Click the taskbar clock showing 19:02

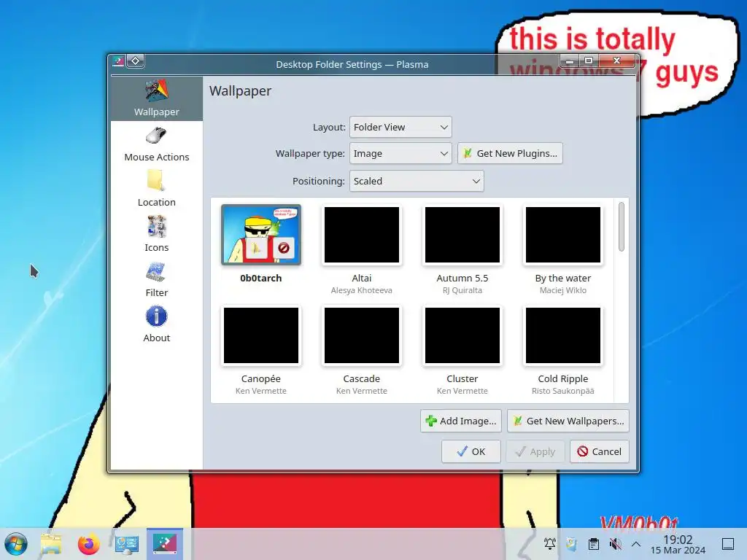pyautogui.click(x=678, y=544)
